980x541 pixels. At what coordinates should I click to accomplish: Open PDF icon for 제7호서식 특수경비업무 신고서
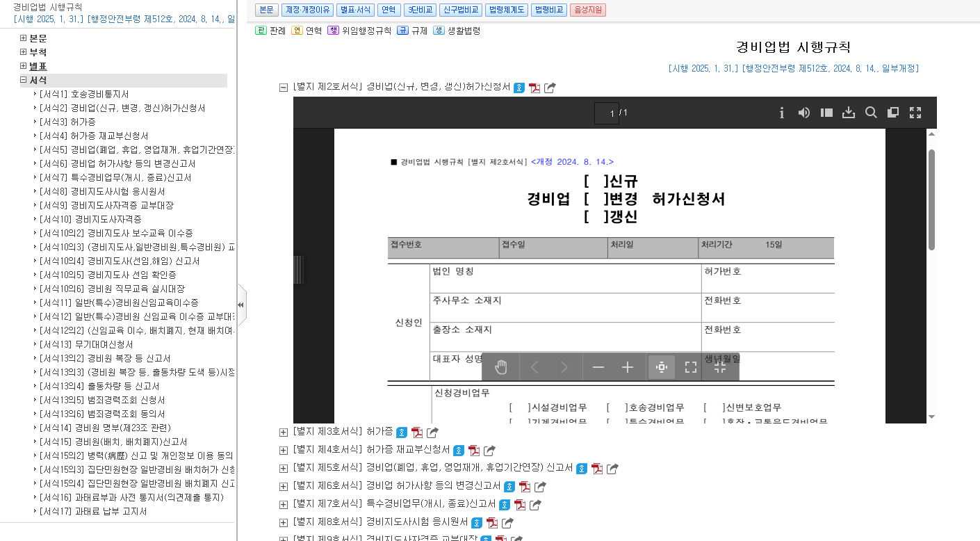click(x=520, y=505)
